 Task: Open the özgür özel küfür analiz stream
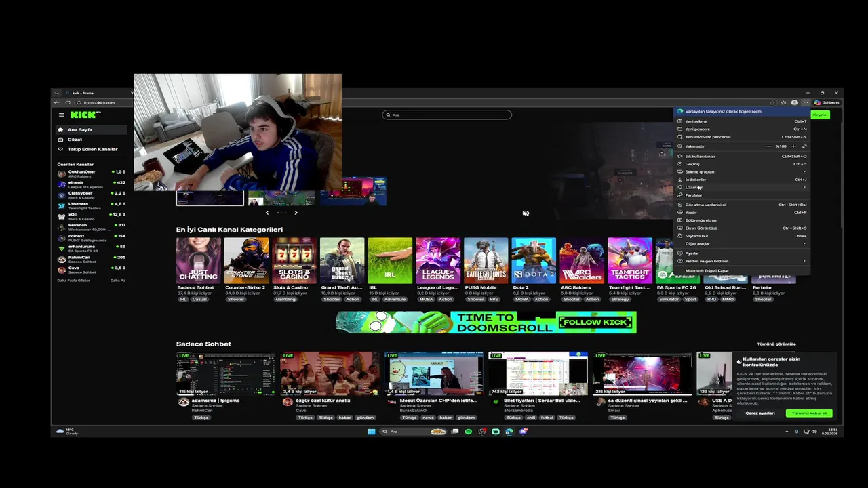330,373
